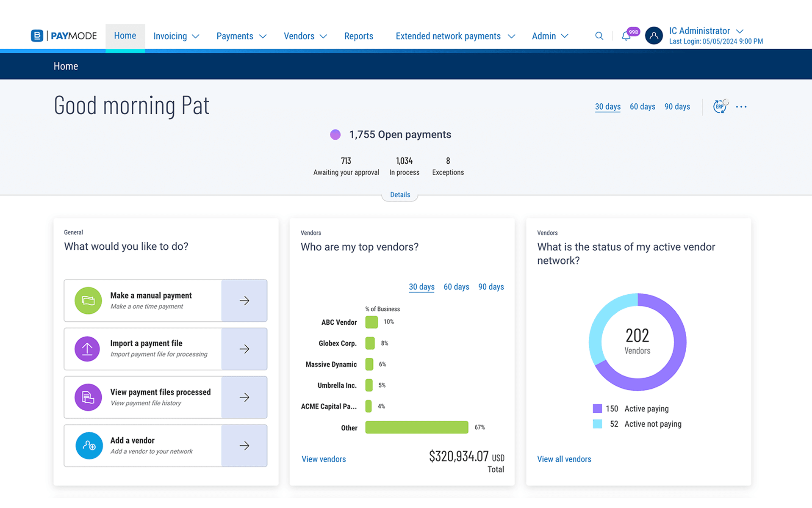The width and height of the screenshot is (812, 508).
Task: Toggle 90 days in the top vendors card
Action: (x=491, y=287)
